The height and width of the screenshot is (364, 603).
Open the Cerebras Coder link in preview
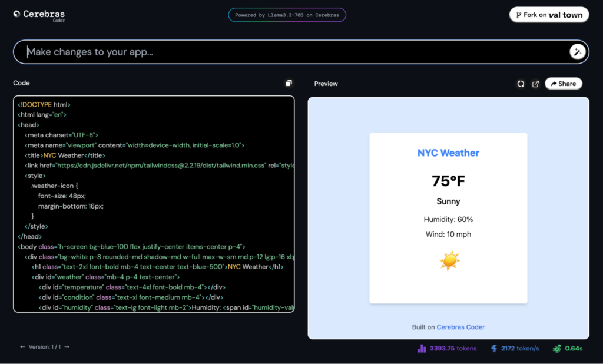(460, 327)
